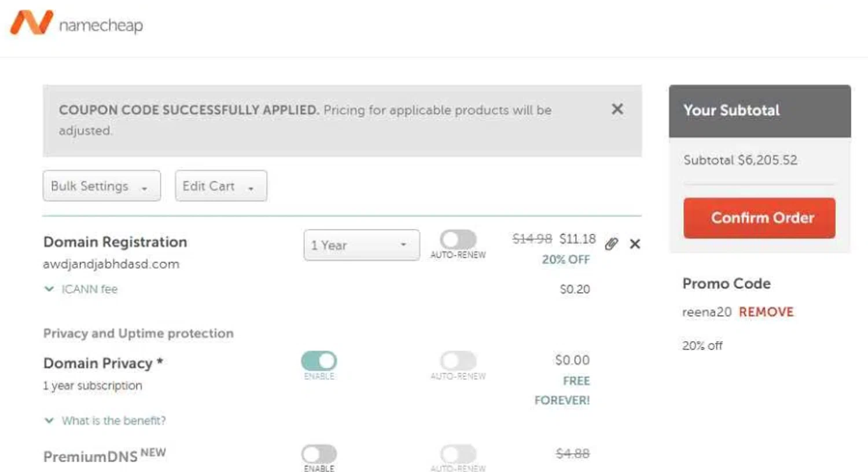Toggle Auto-Renew for PremiumDNS
This screenshot has width=868, height=472.
[x=458, y=453]
